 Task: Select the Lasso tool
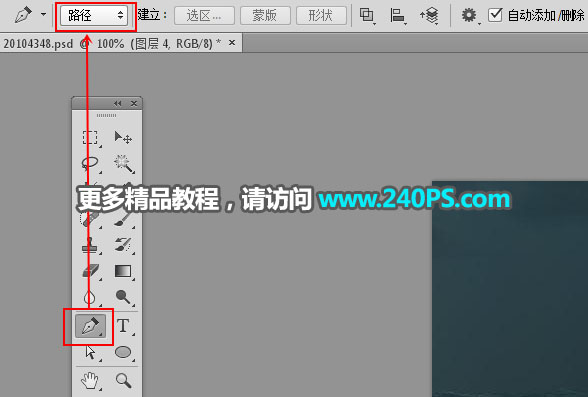[90, 164]
